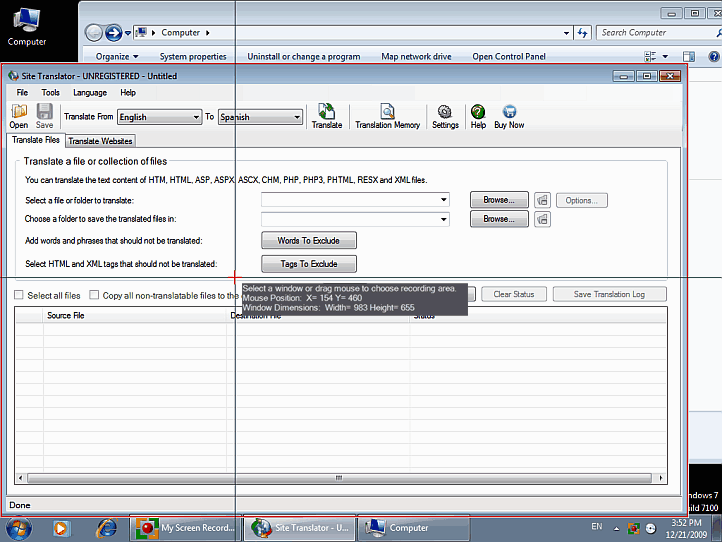The width and height of the screenshot is (722, 542).
Task: Click the Help question mark icon
Action: (x=478, y=116)
